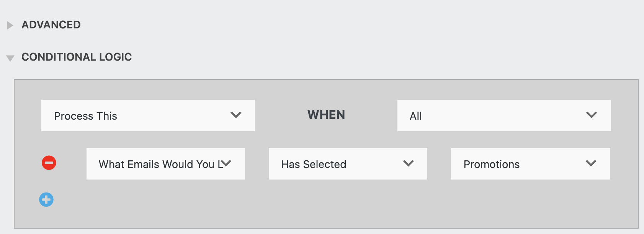Open the What Emails Would You Like dropdown

coord(165,164)
